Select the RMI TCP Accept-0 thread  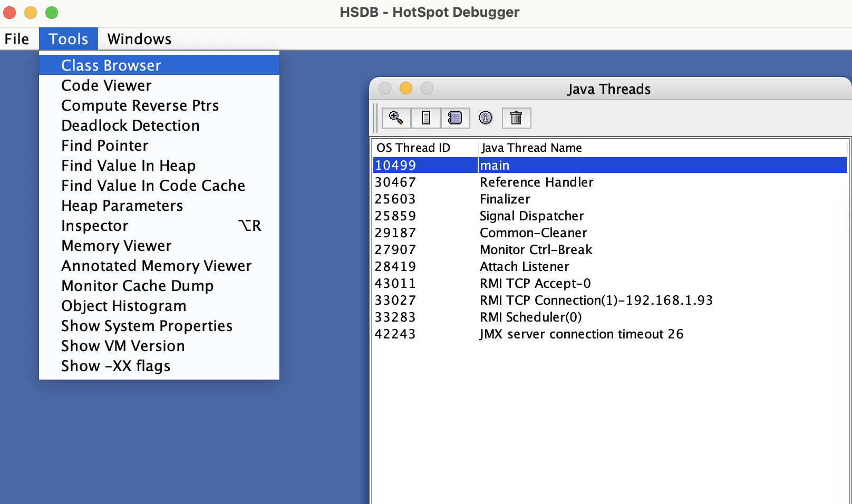click(x=610, y=283)
